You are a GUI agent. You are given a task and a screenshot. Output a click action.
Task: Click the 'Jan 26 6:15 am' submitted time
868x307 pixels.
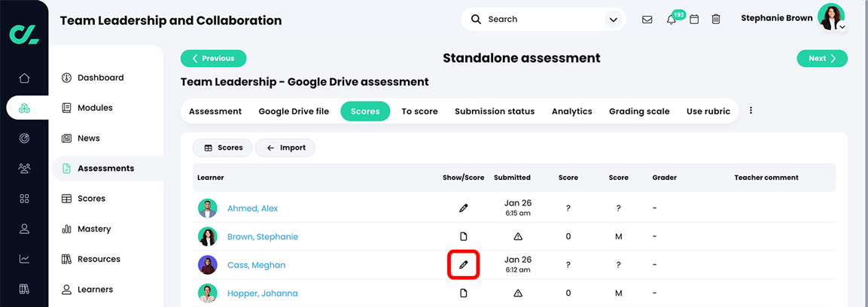(x=518, y=208)
